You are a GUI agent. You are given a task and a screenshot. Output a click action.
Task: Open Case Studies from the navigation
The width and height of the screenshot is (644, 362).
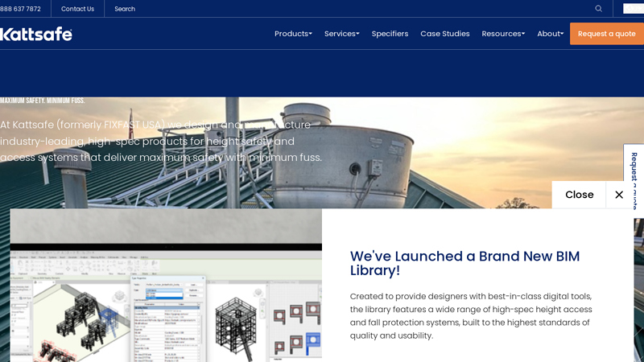(x=444, y=34)
